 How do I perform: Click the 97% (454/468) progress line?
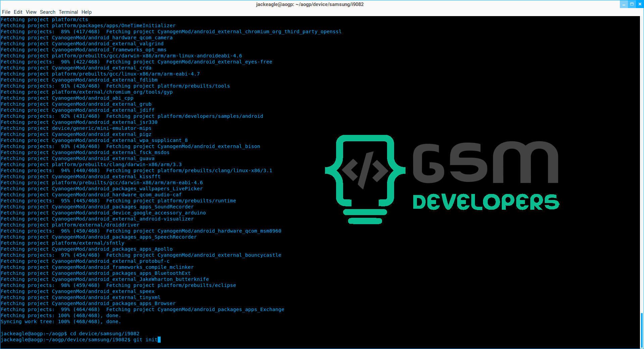coord(141,255)
